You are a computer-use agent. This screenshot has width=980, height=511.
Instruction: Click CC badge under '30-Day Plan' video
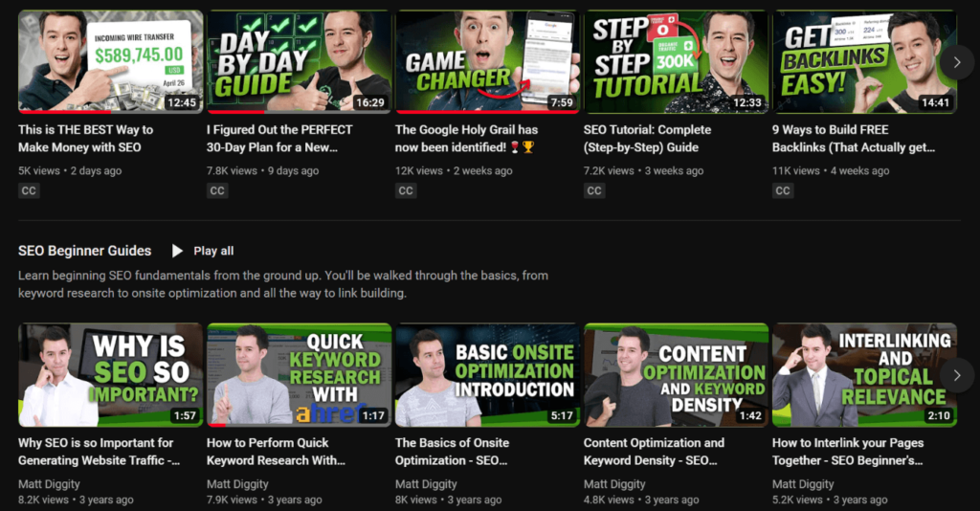click(x=217, y=190)
